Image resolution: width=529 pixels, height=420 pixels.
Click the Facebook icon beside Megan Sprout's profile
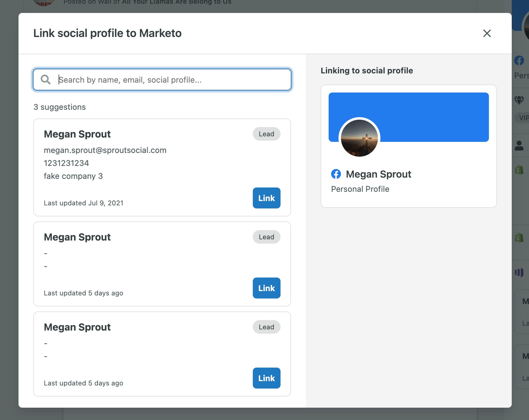(336, 174)
